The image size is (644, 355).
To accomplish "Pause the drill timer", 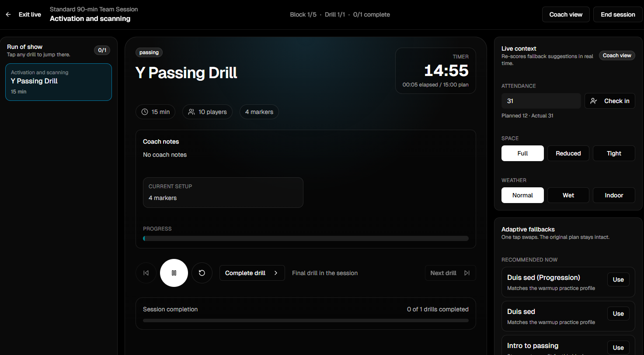I will (x=174, y=272).
